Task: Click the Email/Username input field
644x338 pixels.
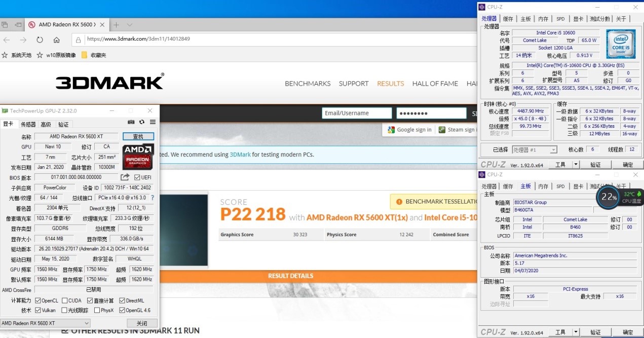Action: [357, 113]
